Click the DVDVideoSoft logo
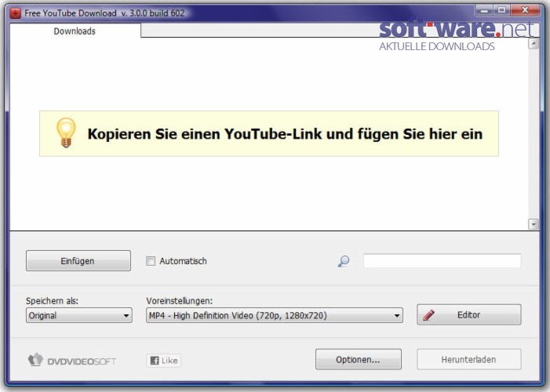Image resolution: width=550 pixels, height=392 pixels. click(72, 360)
